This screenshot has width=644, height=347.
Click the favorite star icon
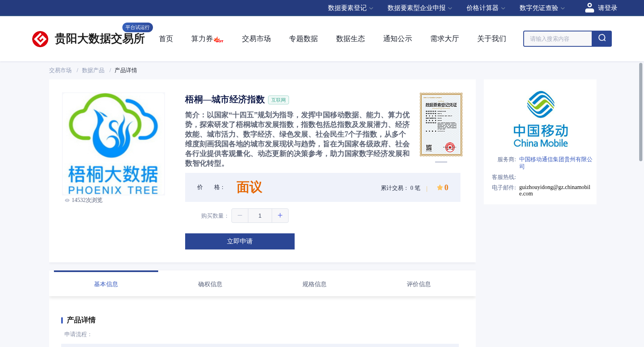click(x=440, y=187)
